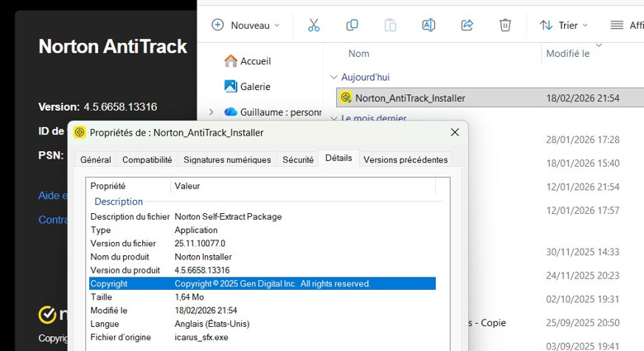The height and width of the screenshot is (351, 644).
Task: Switch to the Signatures numériques tab
Action: [x=227, y=159]
